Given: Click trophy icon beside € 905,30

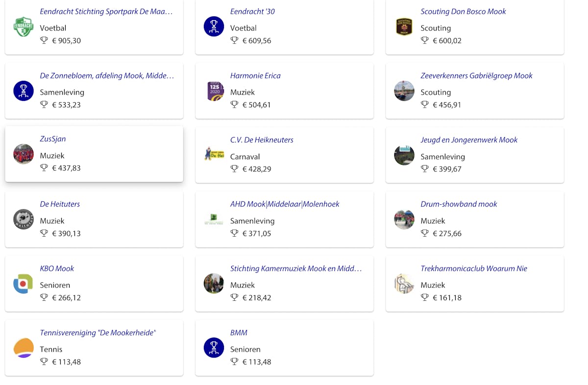Looking at the screenshot, I should 44,41.
